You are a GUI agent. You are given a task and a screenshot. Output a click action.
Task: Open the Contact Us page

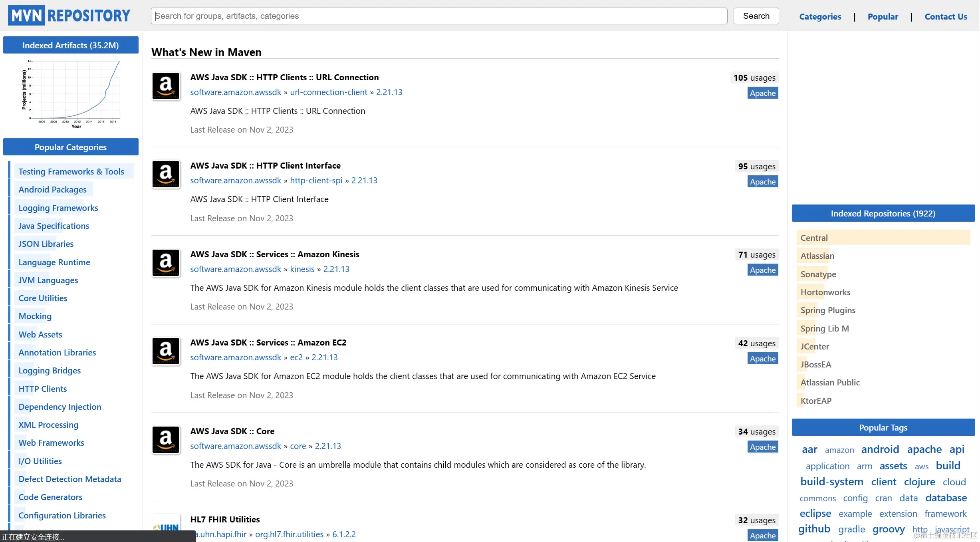point(946,16)
